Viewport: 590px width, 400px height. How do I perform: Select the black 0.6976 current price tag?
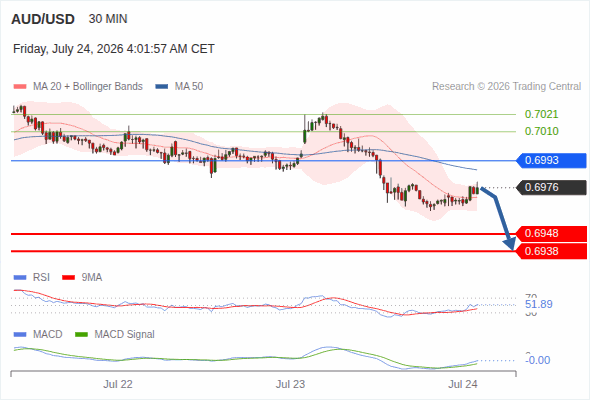click(551, 187)
